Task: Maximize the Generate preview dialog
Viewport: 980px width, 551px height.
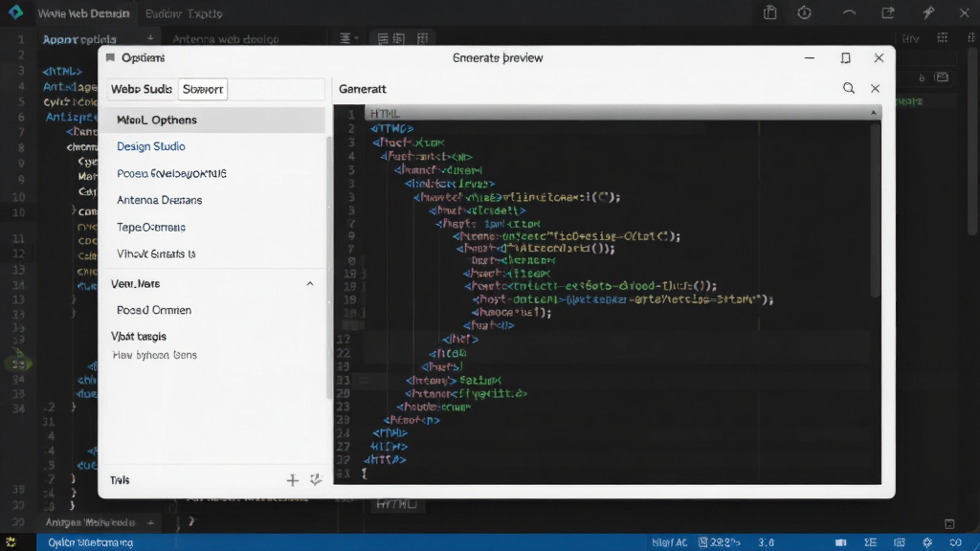Action: [x=846, y=58]
